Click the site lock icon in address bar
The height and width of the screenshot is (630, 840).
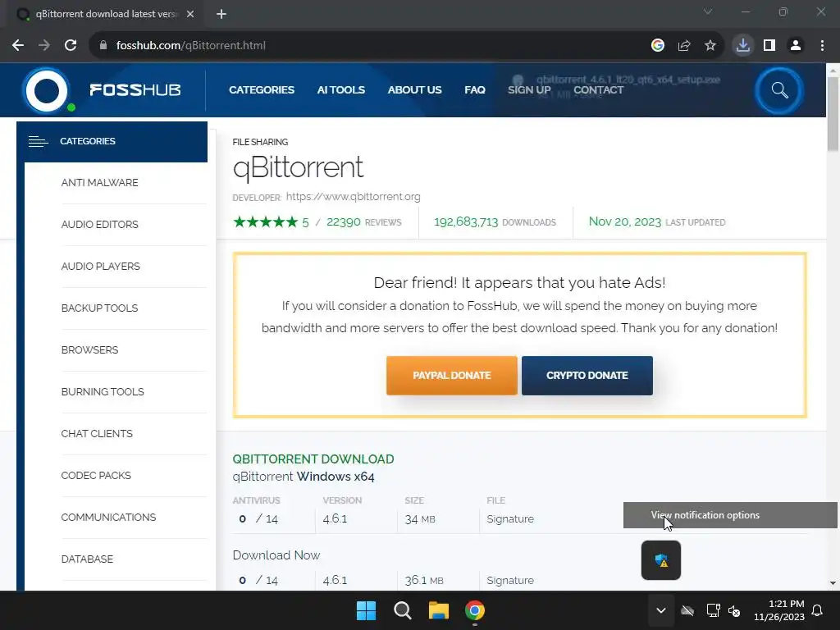[103, 46]
